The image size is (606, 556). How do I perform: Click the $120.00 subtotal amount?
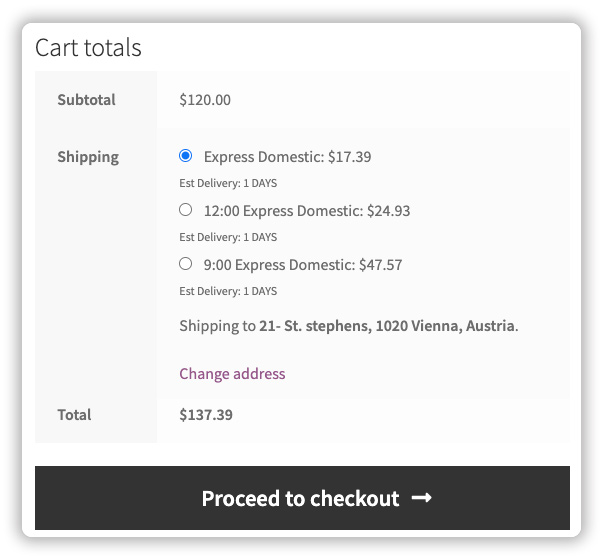click(x=205, y=100)
